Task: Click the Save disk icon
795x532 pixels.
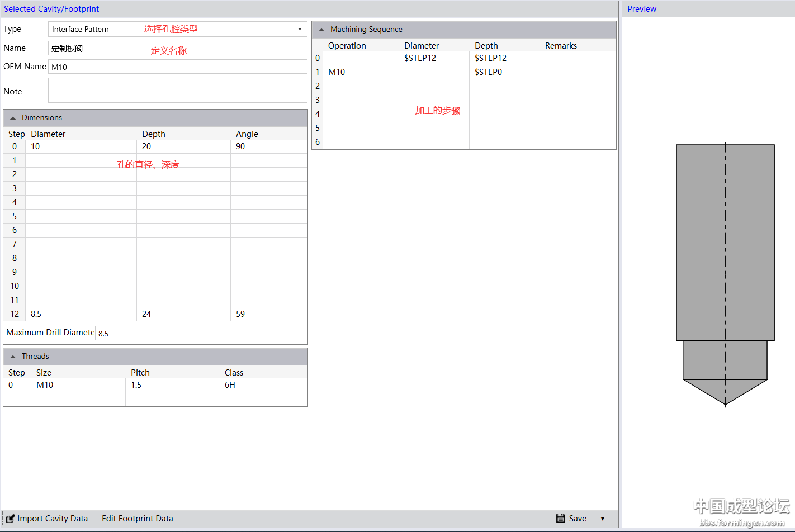Action: pos(560,519)
